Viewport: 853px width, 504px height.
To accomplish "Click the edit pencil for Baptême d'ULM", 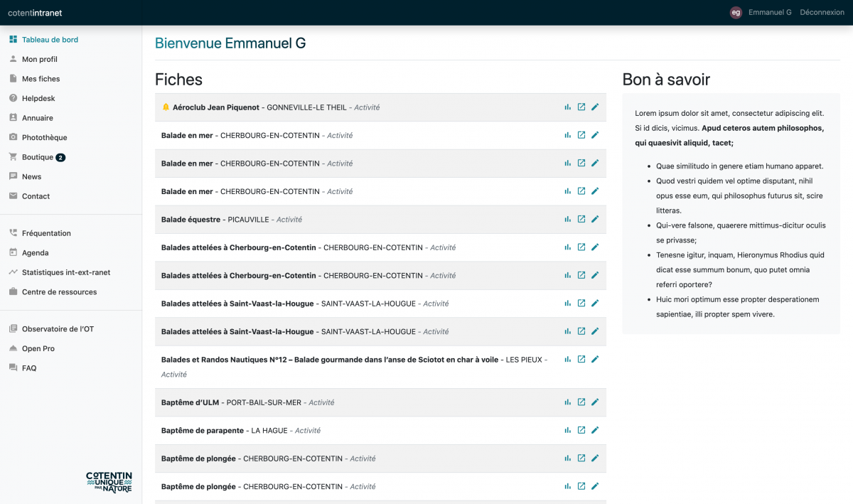I will (x=595, y=402).
